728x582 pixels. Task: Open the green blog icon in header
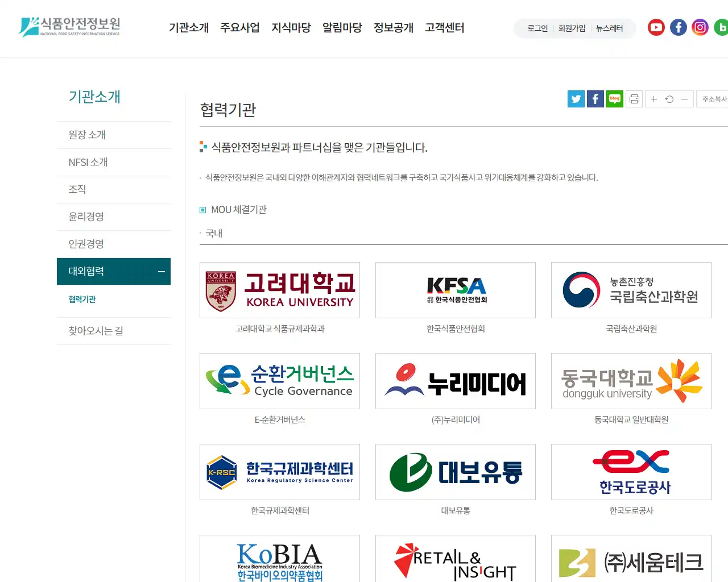pos(721,27)
